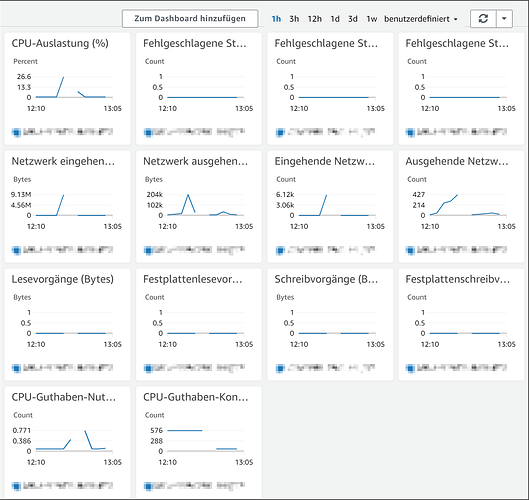Viewport: 529px width, 500px height.
Task: Select the 3h time range
Action: coord(294,19)
